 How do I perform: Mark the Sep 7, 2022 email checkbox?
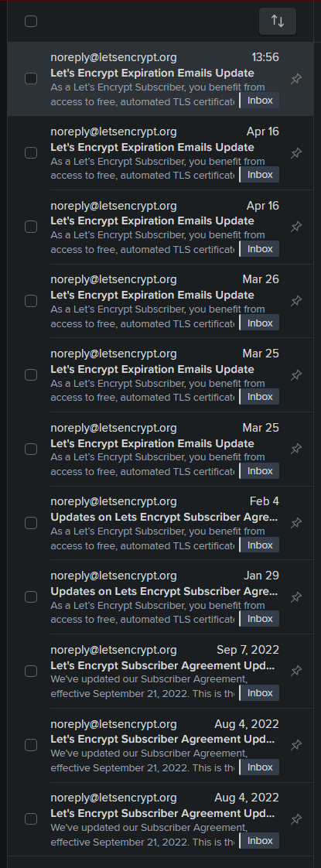coord(31,671)
